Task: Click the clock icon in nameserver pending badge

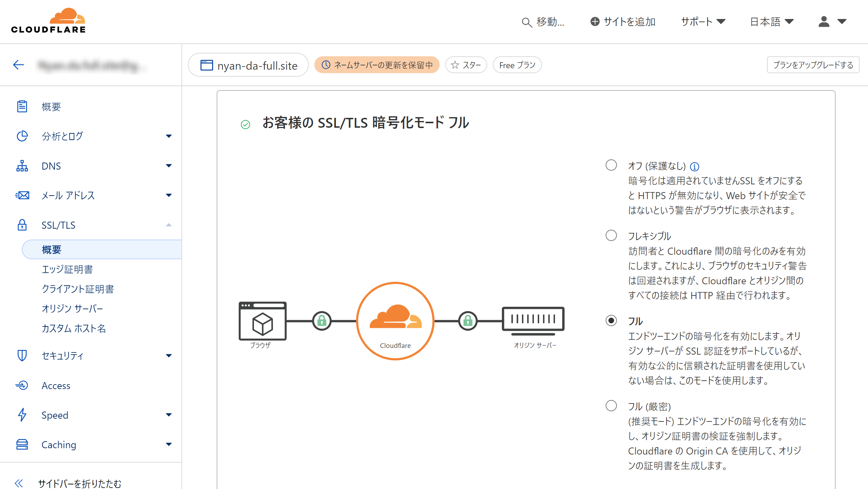Action: [x=326, y=65]
